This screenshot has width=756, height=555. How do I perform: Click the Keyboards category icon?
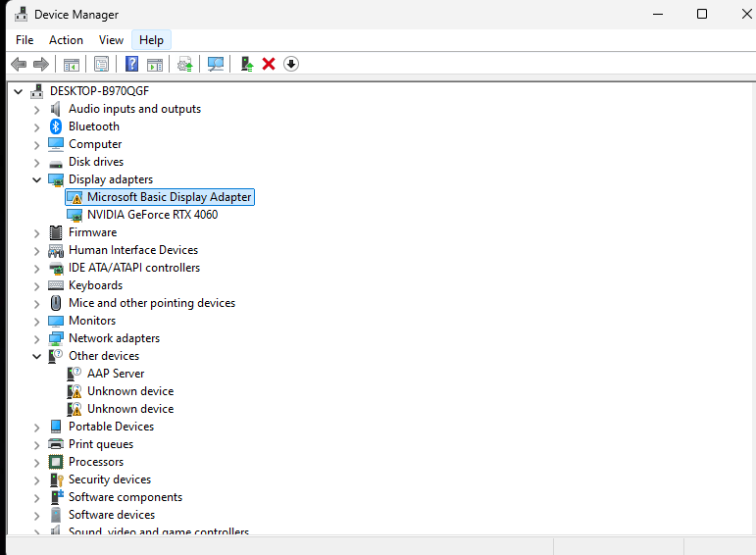coord(56,285)
